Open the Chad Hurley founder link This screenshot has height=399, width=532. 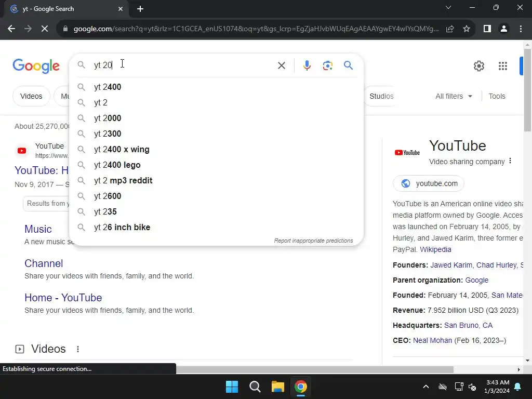[x=496, y=265]
